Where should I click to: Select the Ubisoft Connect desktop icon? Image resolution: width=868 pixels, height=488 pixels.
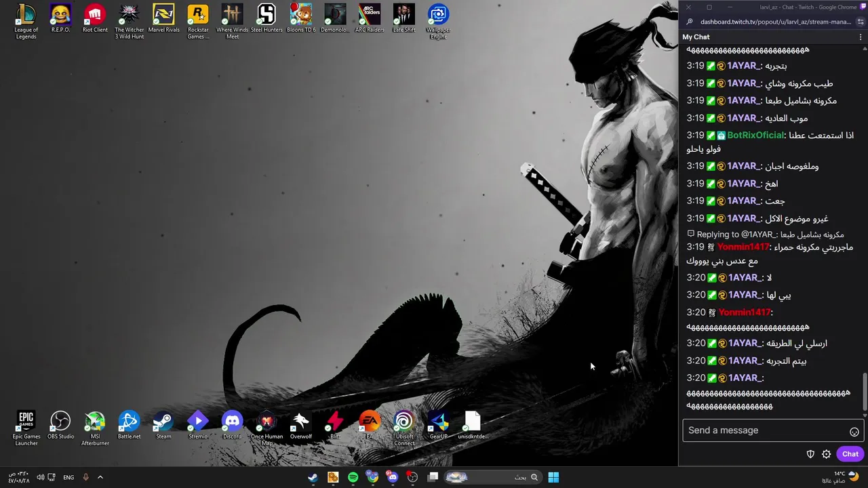pyautogui.click(x=403, y=428)
